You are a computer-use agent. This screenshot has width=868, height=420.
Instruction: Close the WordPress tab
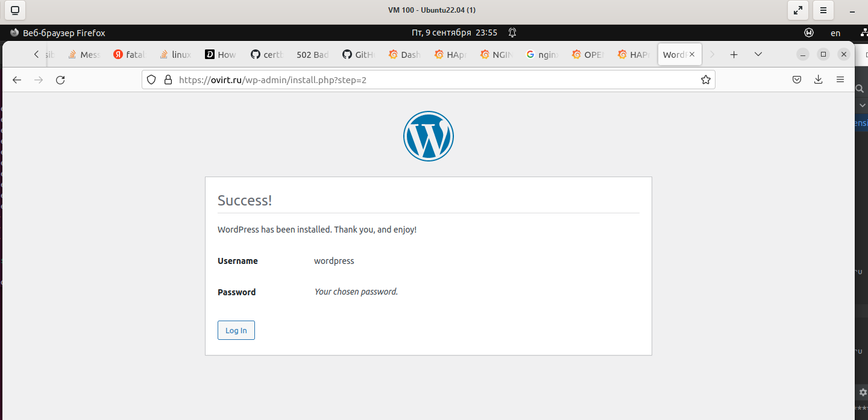tap(692, 54)
